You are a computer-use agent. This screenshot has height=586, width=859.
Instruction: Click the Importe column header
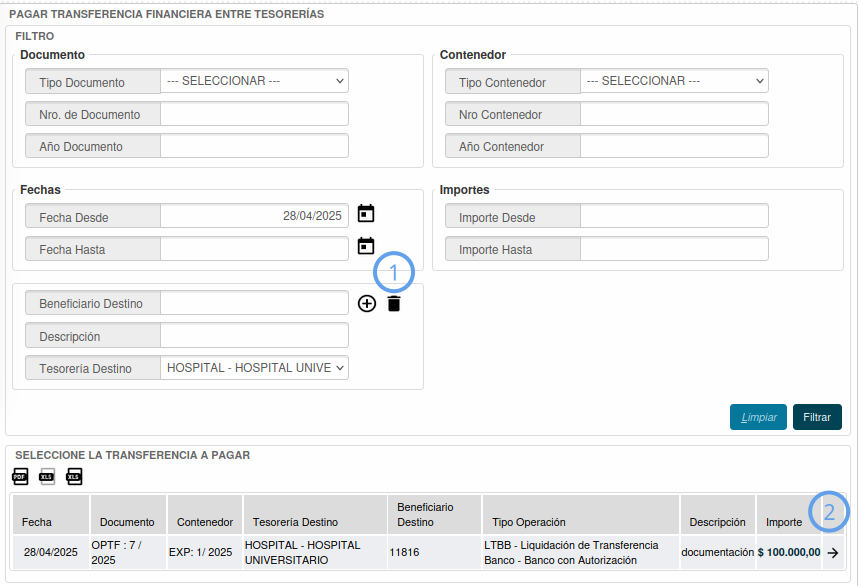pyautogui.click(x=784, y=522)
